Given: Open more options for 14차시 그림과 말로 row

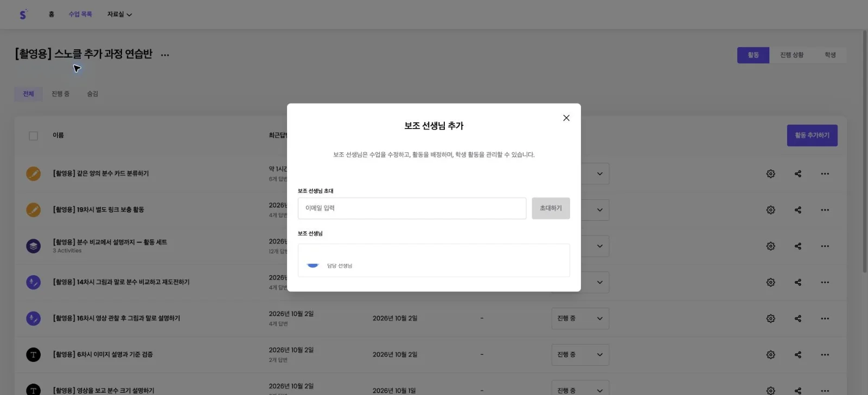Looking at the screenshot, I should click(825, 282).
